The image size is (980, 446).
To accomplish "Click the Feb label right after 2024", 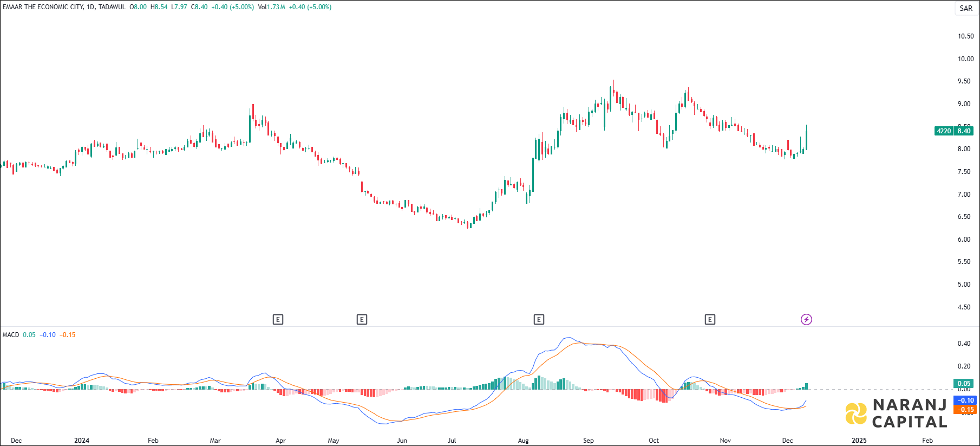I will click(153, 441).
